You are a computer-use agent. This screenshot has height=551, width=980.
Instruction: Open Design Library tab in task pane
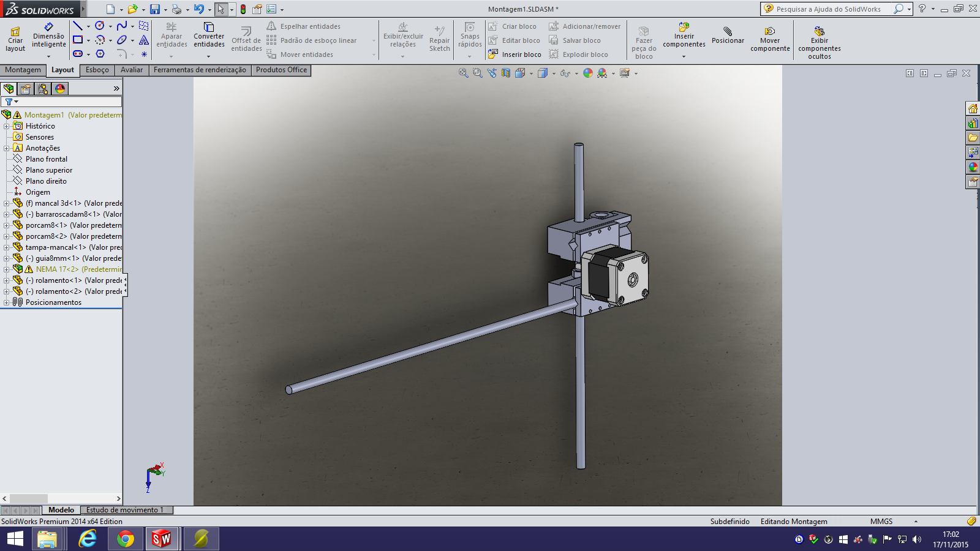pyautogui.click(x=973, y=123)
